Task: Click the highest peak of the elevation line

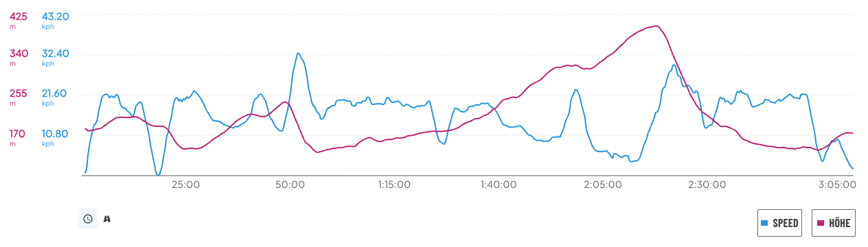Action: [x=658, y=26]
